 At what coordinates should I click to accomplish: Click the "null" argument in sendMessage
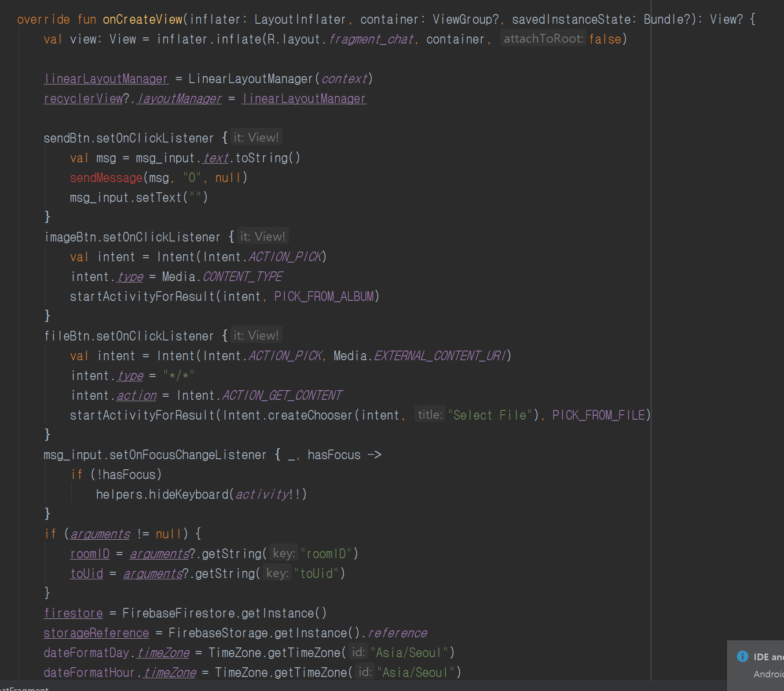[228, 178]
